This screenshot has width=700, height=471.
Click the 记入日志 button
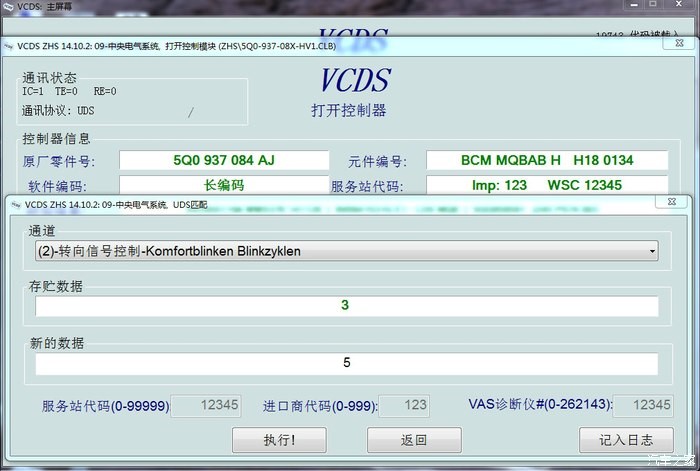click(626, 440)
